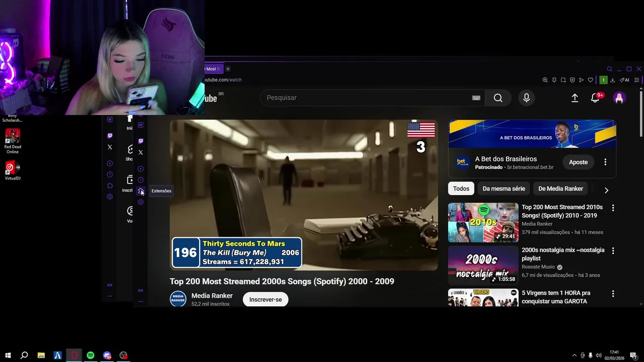Click the Extensões icon under the cursor
Image resolution: width=644 pixels, height=362 pixels.
tap(141, 191)
